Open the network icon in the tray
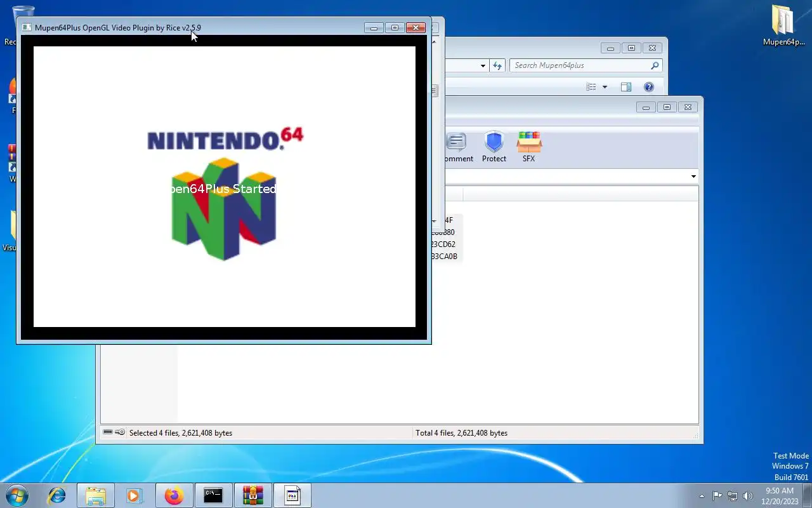Viewport: 812px width, 508px height. [x=733, y=496]
